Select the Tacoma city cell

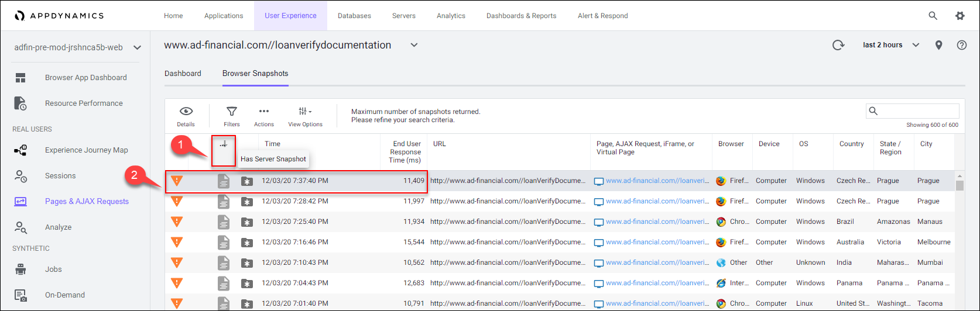coord(930,303)
